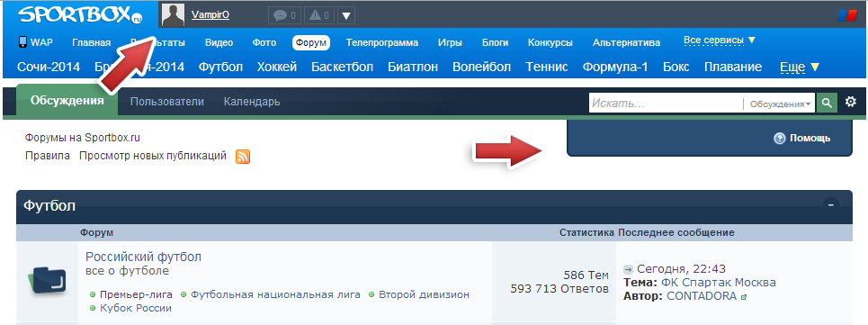Viewport: 868px width, 325px height.
Task: Open the Альтернатива section
Action: tap(626, 42)
